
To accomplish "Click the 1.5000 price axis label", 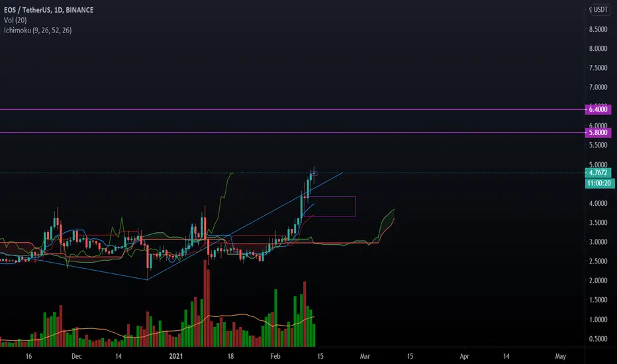I will [598, 299].
